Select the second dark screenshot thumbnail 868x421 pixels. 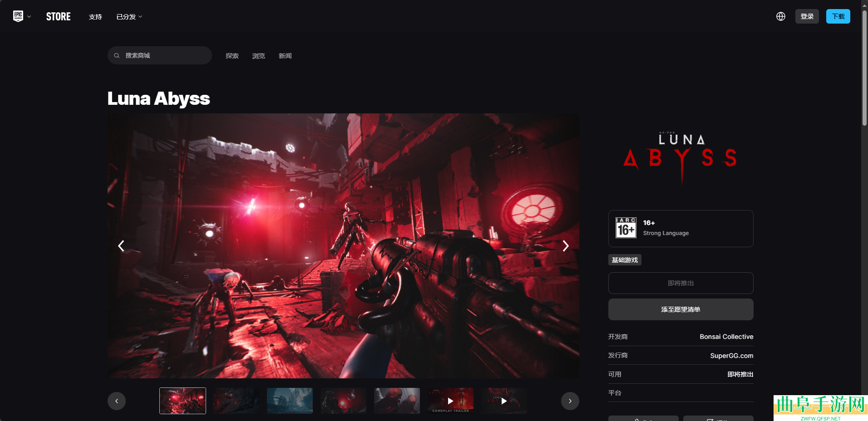pos(236,401)
